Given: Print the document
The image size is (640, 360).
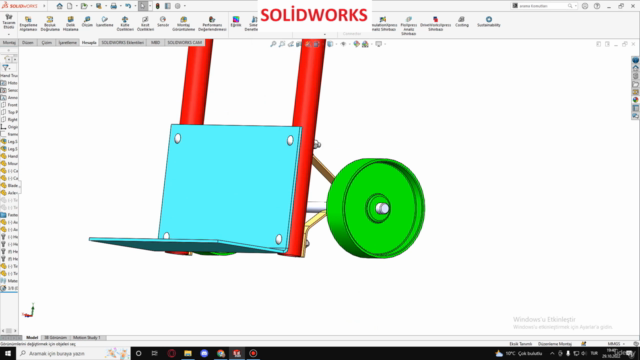Looking at the screenshot, I should point(113,6).
